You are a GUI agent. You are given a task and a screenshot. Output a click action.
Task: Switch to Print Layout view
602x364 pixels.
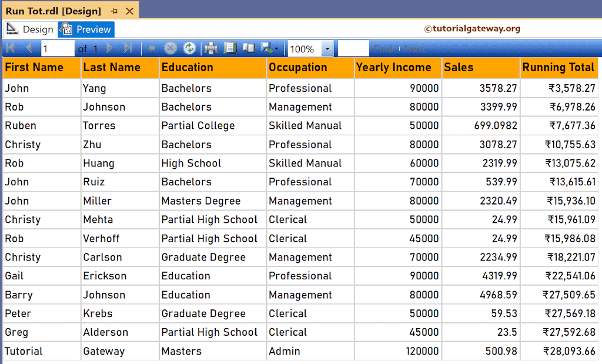coord(229,48)
